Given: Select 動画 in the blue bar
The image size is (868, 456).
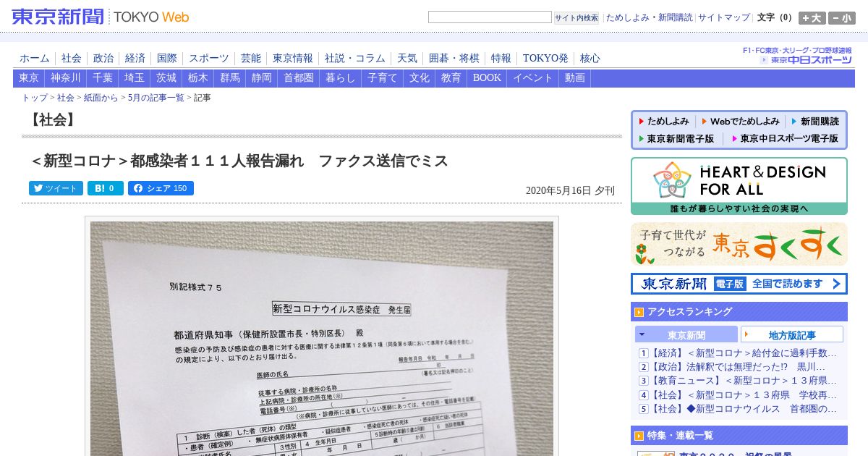Looking at the screenshot, I should coord(575,78).
